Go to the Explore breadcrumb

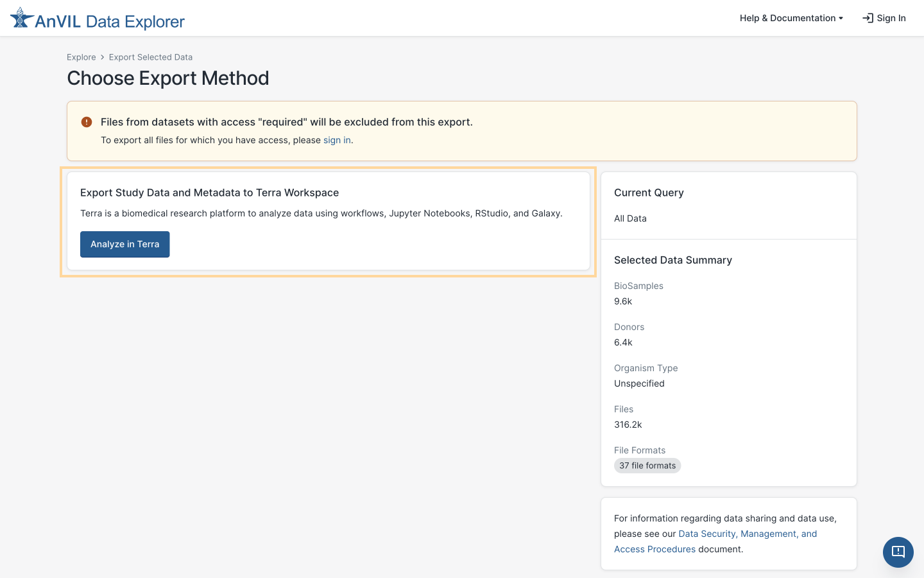81,57
